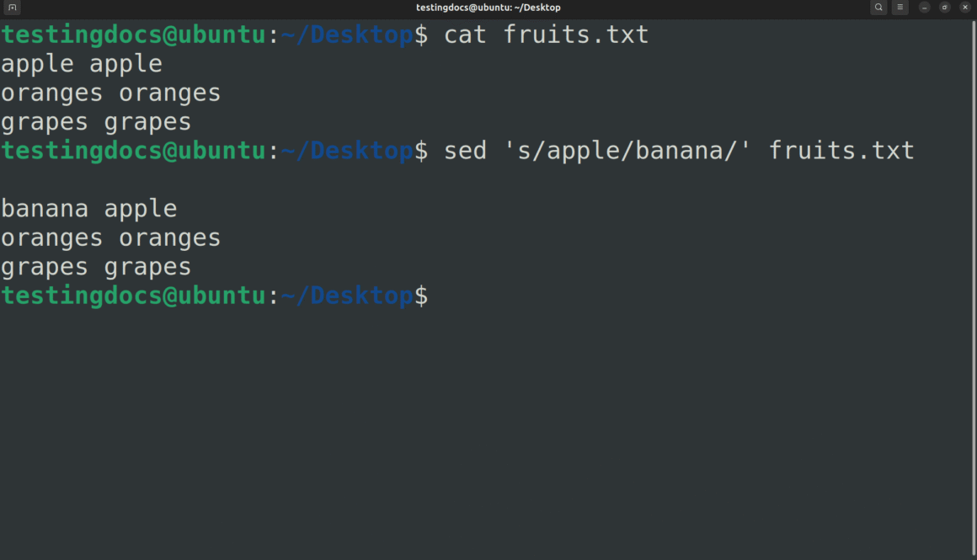Click the '~/Desktop' path in last prompt
977x560 pixels.
(x=347, y=296)
